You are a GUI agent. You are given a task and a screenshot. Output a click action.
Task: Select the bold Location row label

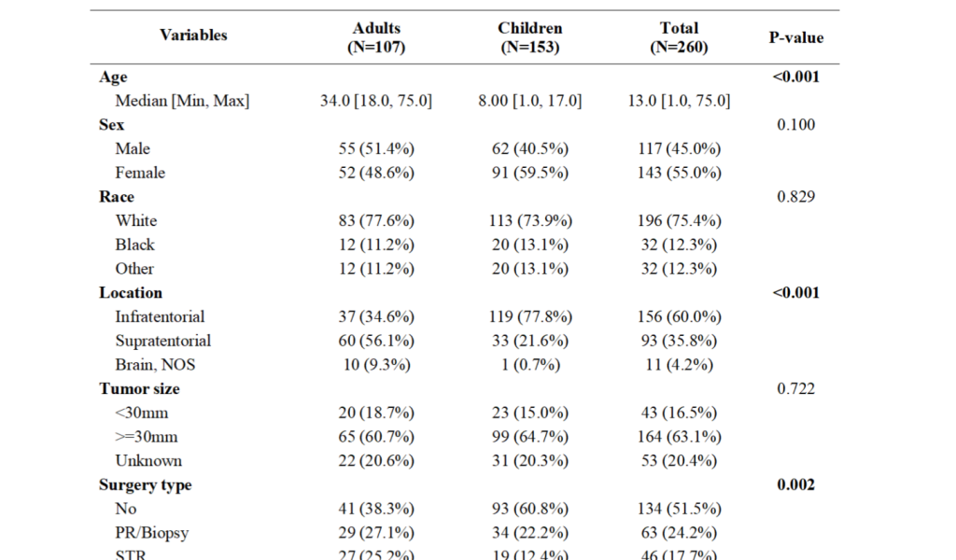(x=131, y=292)
